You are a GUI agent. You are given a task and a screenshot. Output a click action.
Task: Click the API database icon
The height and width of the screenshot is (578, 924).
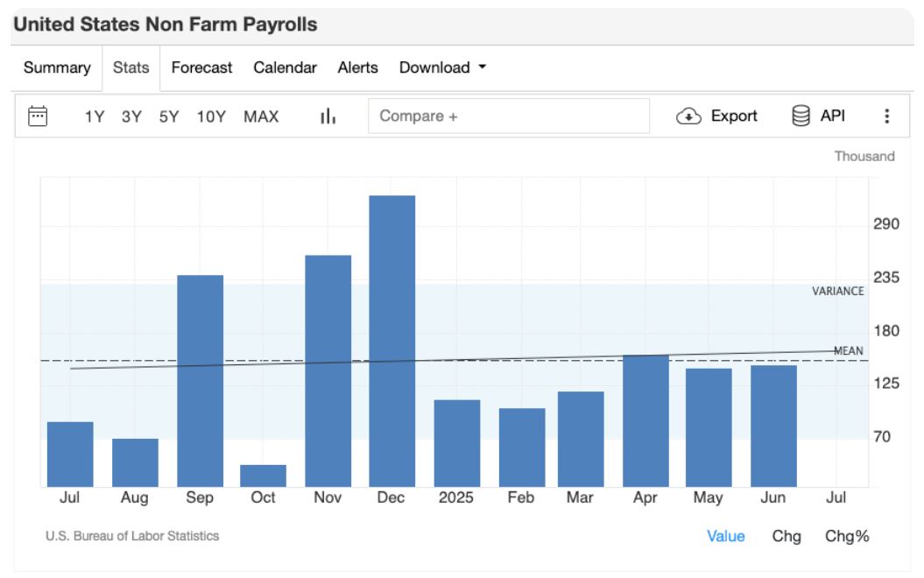pyautogui.click(x=801, y=116)
